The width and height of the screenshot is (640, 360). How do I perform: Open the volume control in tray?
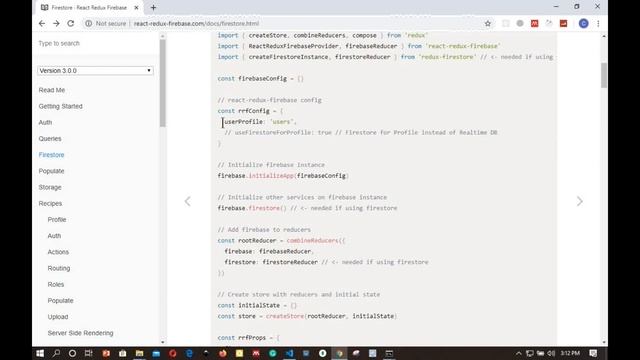tap(551, 353)
